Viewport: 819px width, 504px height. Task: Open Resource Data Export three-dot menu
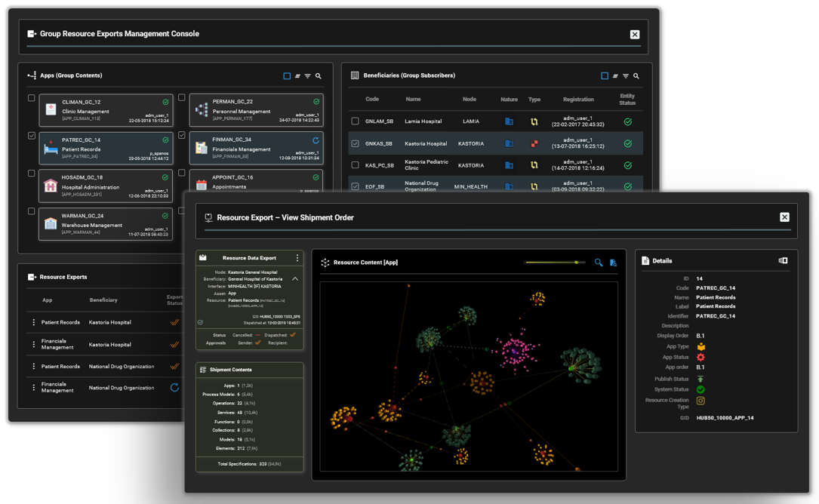click(x=297, y=258)
